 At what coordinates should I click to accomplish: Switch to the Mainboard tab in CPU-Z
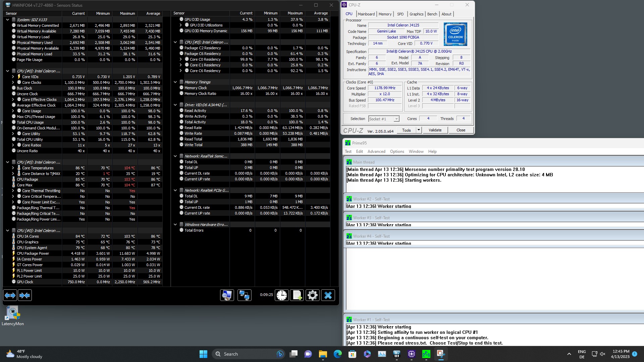pos(366,14)
